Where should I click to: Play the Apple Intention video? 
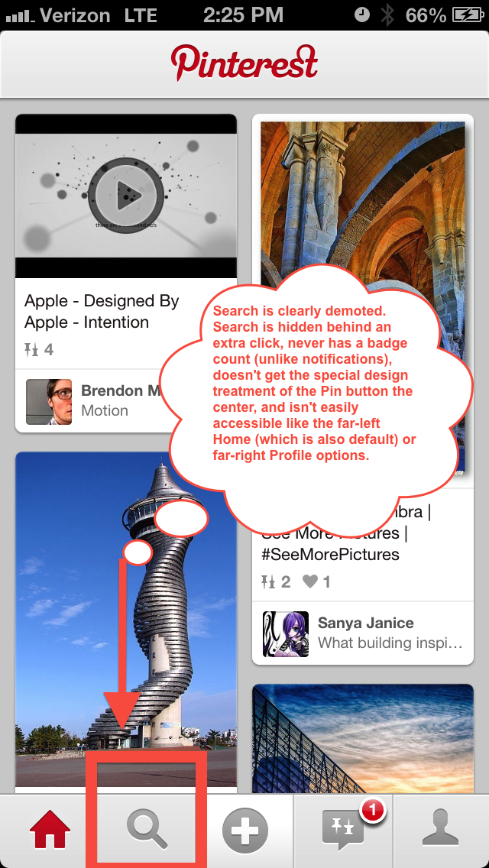pyautogui.click(x=126, y=196)
